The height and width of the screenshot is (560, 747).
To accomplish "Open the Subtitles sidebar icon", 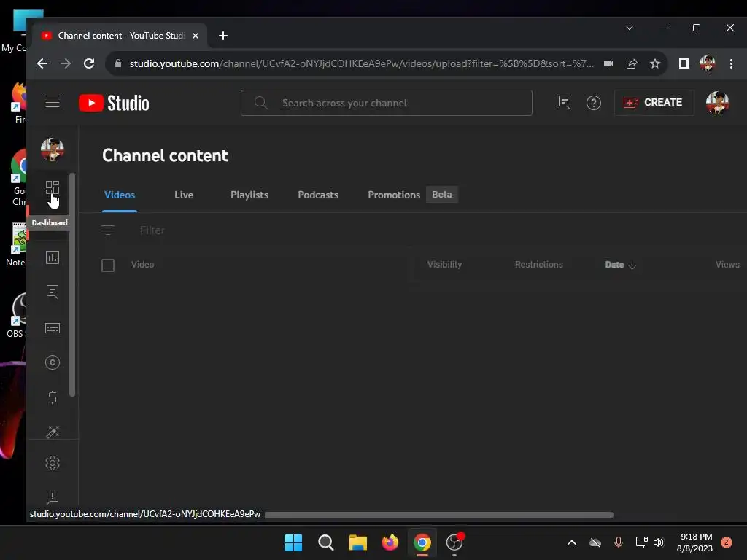I will 53,328.
